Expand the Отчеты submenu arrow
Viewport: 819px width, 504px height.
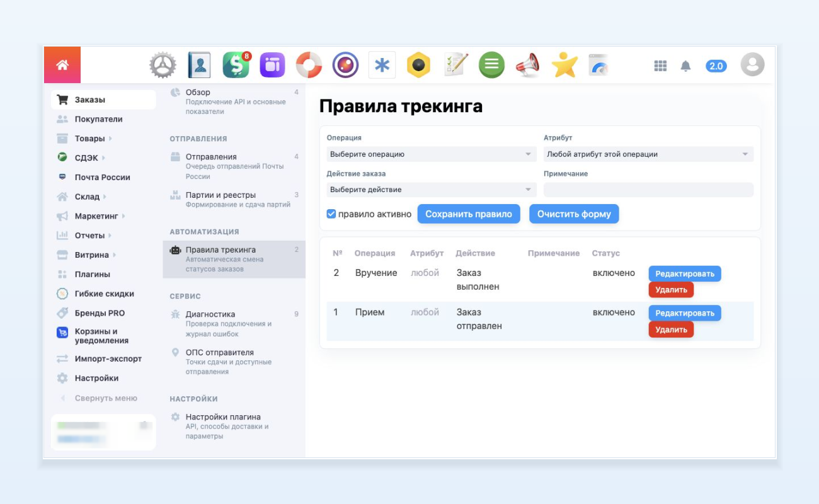[110, 236]
